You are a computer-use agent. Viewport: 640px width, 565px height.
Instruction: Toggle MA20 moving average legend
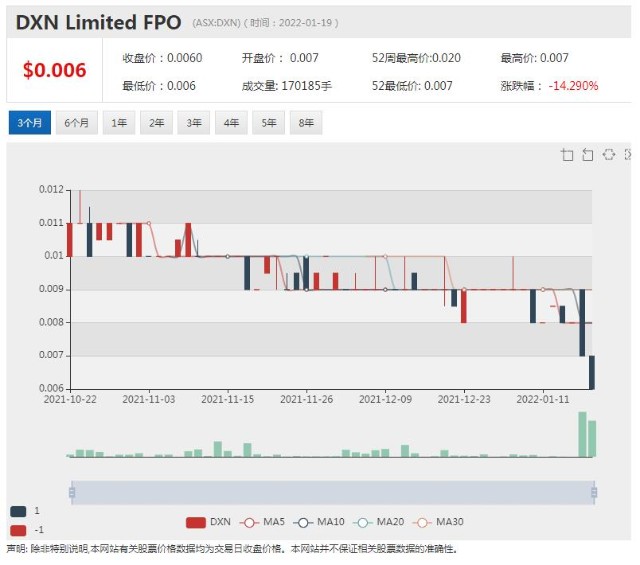pos(378,522)
